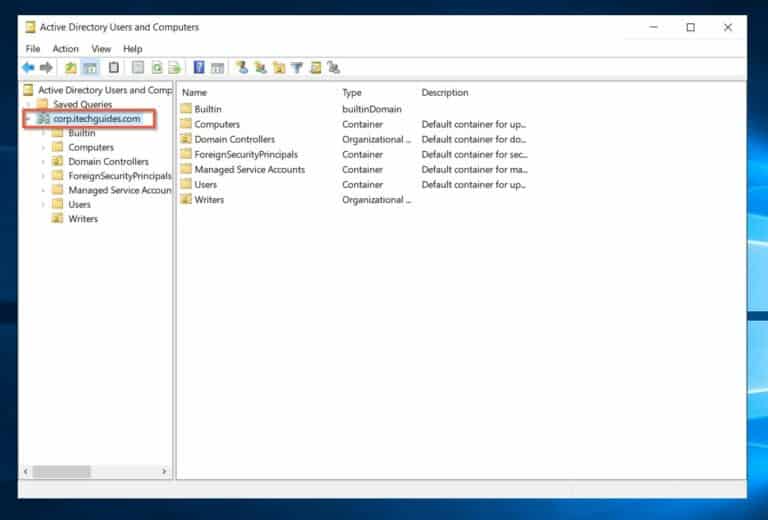Open the filter options funnel icon
The image size is (768, 520).
(297, 68)
